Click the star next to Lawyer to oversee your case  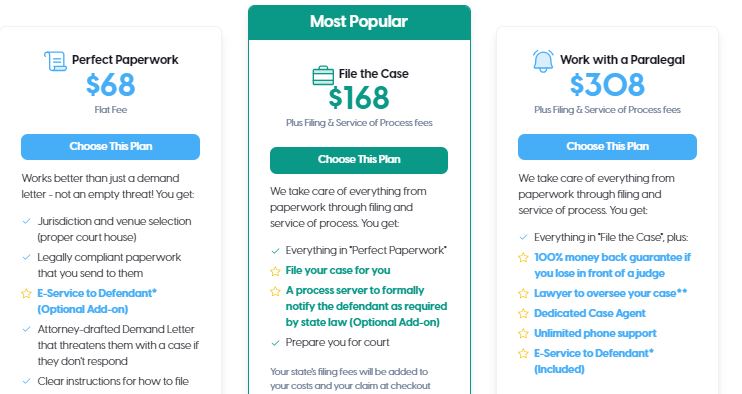[523, 294]
